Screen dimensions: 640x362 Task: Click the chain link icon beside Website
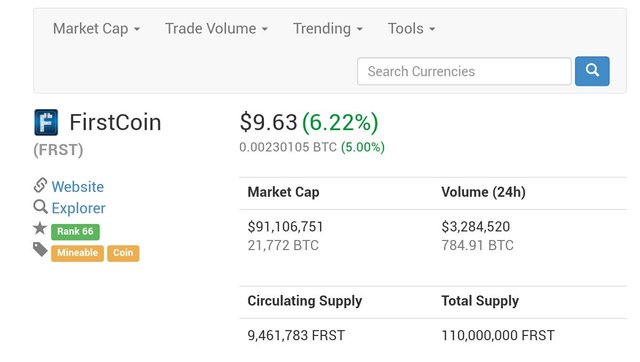pyautogui.click(x=40, y=185)
